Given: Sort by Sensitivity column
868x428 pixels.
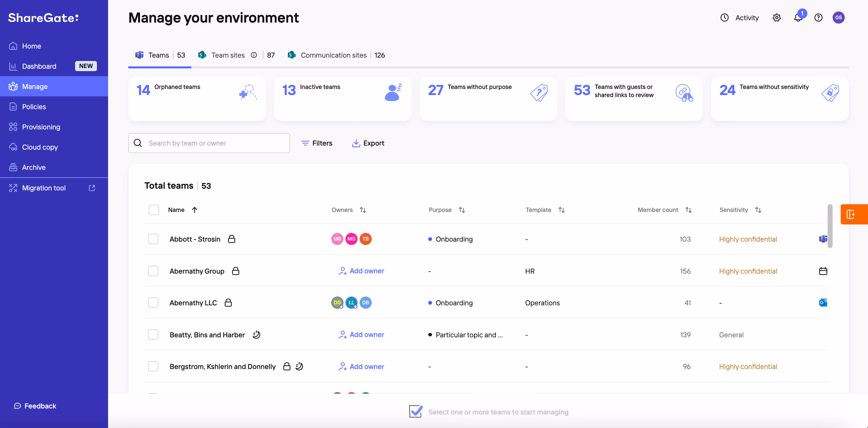Looking at the screenshot, I should tap(758, 210).
